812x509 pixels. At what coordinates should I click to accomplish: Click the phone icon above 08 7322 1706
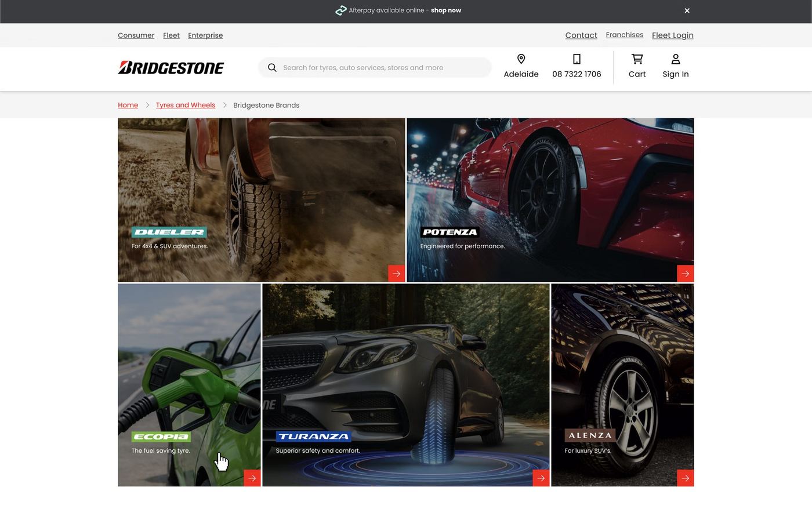(x=577, y=59)
